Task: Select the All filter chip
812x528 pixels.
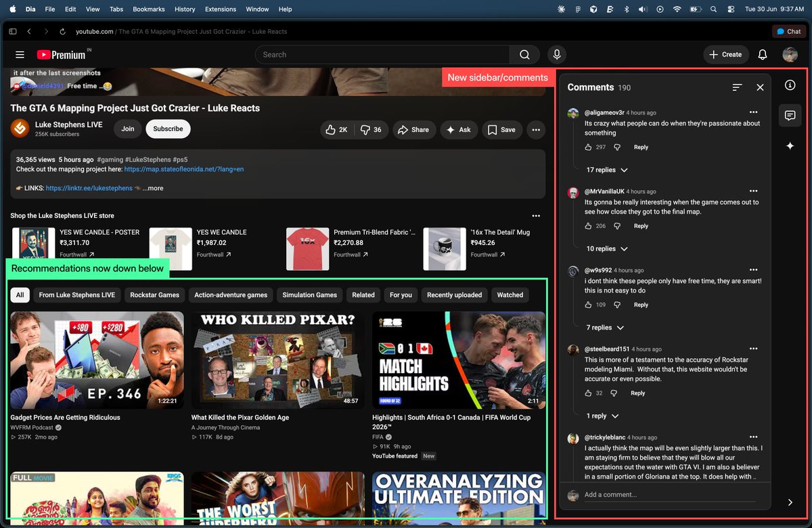Action: point(20,295)
